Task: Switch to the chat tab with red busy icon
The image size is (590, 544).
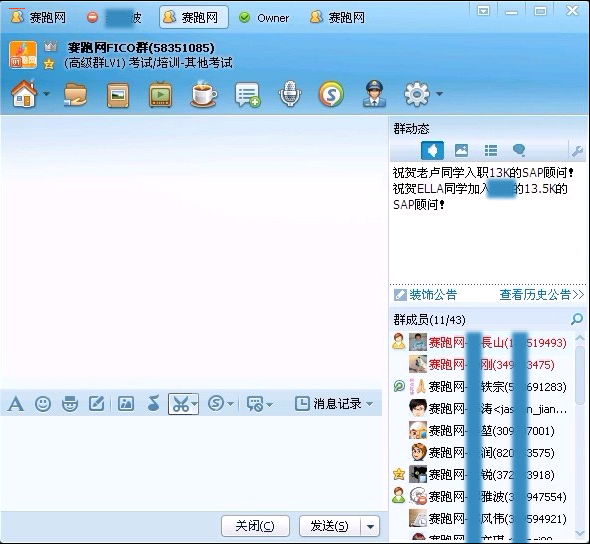Action: pyautogui.click(x=114, y=17)
